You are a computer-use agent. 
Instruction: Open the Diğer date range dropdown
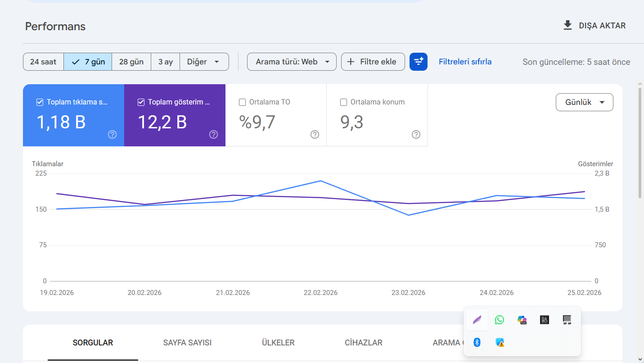tap(204, 62)
